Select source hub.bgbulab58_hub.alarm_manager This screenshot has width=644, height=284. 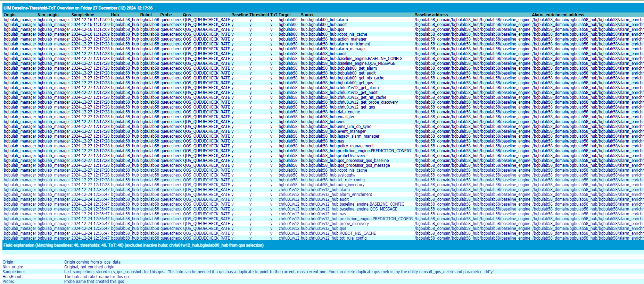[x=333, y=49]
